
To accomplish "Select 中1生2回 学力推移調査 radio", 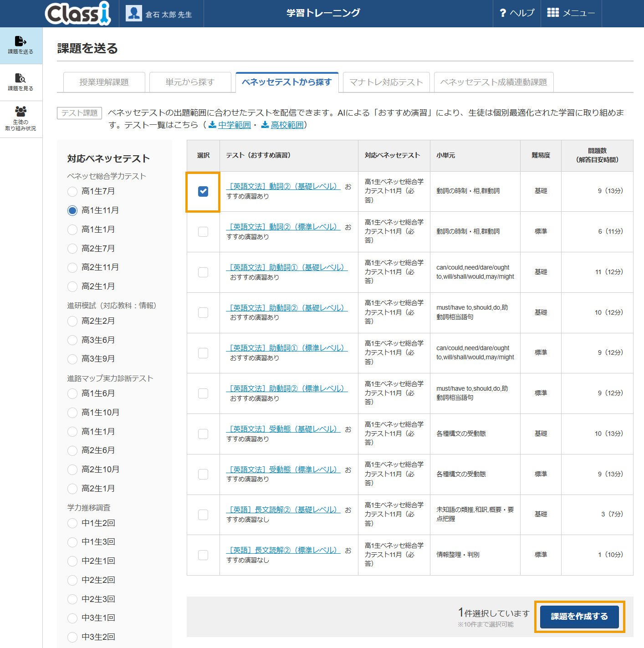I will coord(72,524).
